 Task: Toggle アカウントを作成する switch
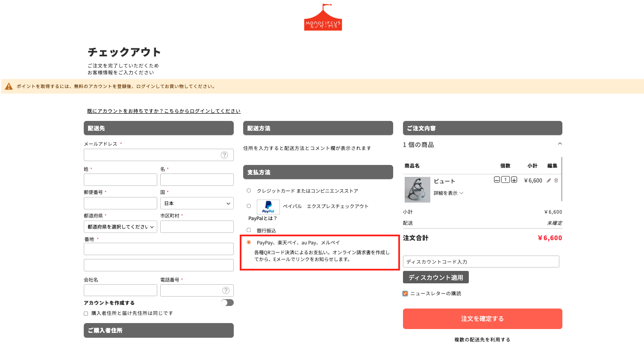(227, 303)
